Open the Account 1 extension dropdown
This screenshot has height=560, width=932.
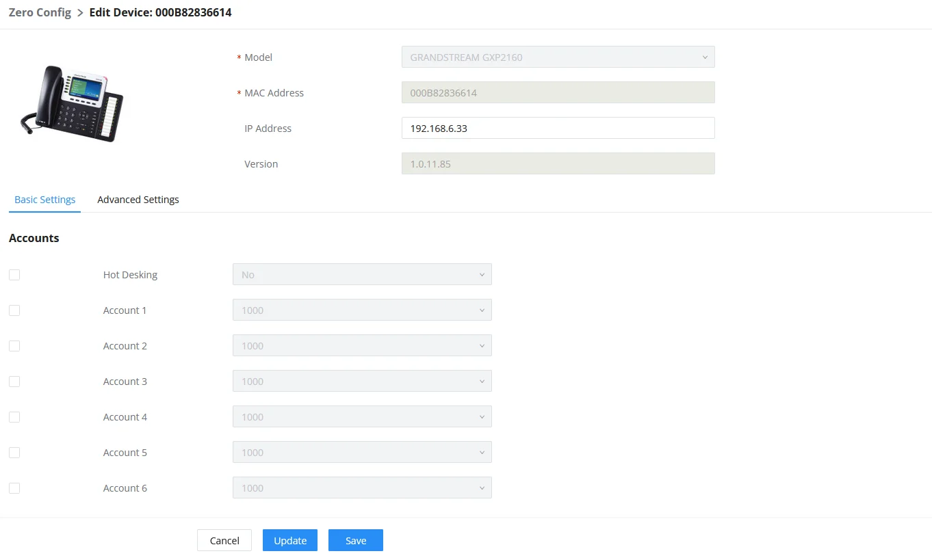point(362,310)
